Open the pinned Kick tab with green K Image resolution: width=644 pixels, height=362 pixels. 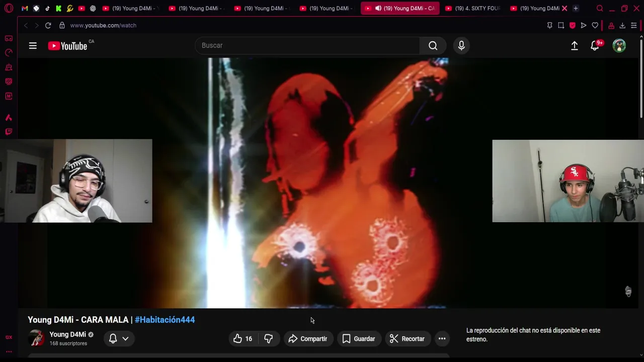click(58, 9)
